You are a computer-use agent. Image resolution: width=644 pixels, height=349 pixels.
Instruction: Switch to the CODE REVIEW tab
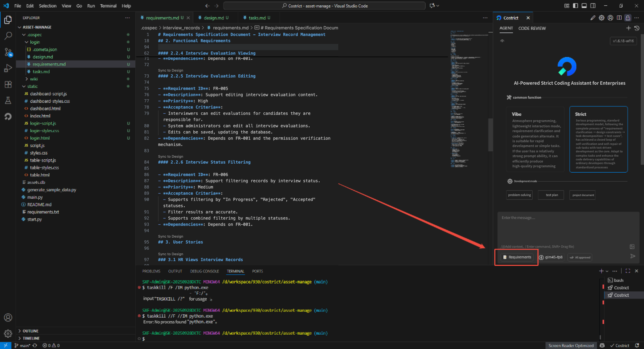(532, 28)
